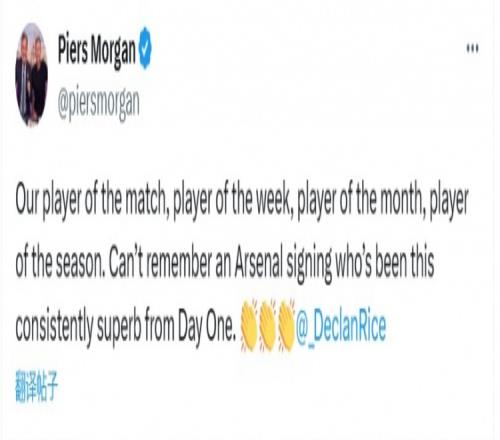Click the @piersmorgan handle

[99, 104]
